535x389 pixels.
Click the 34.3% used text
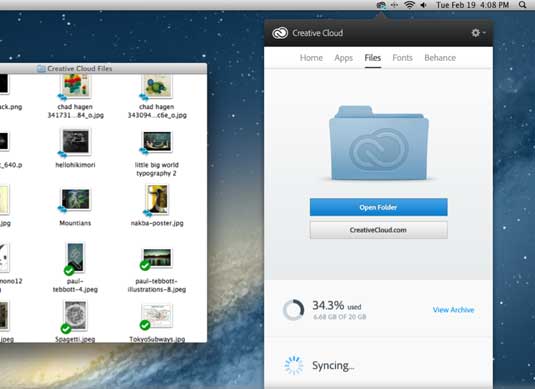coord(337,305)
